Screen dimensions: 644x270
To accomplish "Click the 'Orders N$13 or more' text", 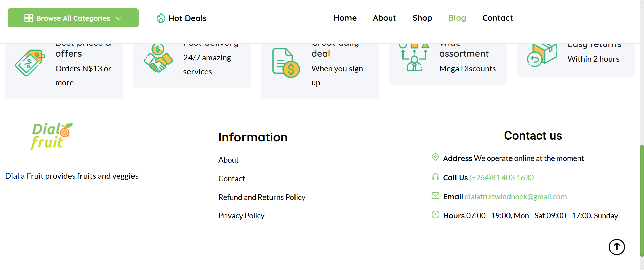I will 83,76.
